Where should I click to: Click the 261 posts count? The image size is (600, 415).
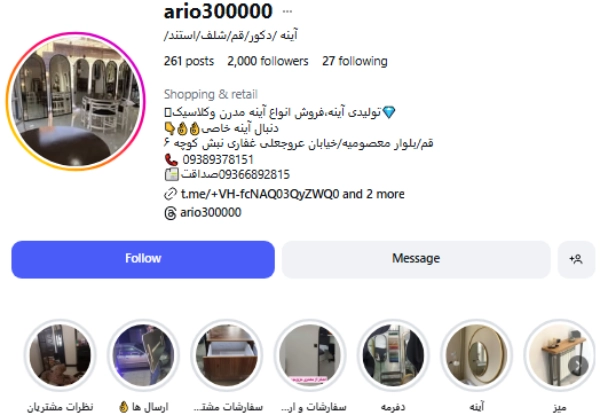point(189,61)
